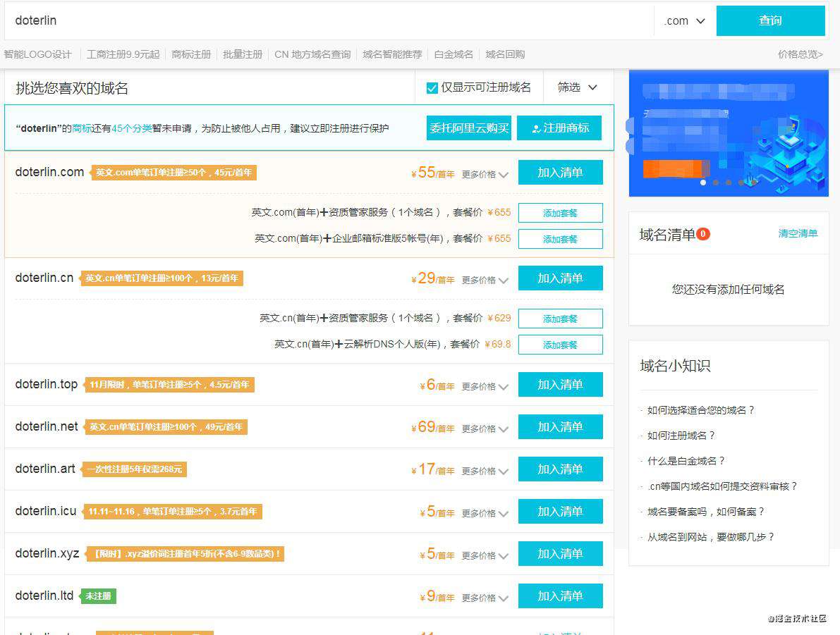
Task: Expand the 筛选 filter dropdown
Action: pyautogui.click(x=577, y=87)
